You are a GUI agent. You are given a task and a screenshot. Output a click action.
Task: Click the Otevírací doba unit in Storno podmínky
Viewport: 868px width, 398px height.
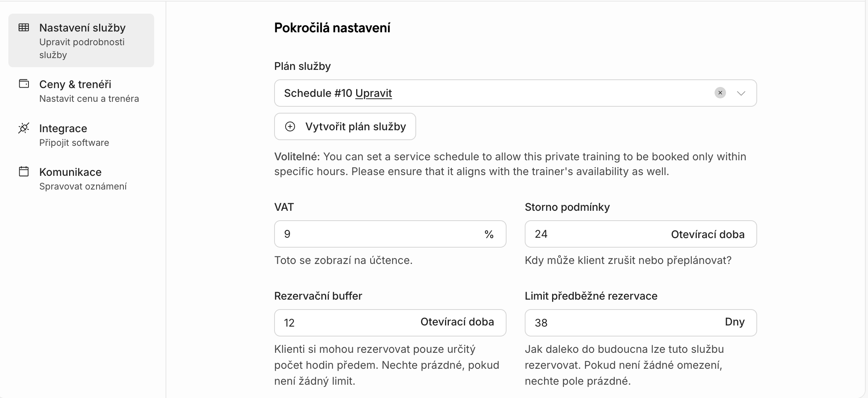point(707,234)
